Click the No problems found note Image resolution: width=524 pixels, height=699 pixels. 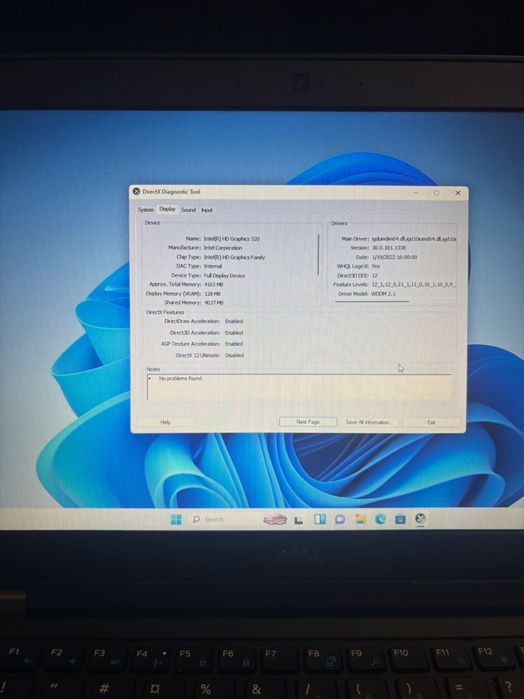[181, 378]
